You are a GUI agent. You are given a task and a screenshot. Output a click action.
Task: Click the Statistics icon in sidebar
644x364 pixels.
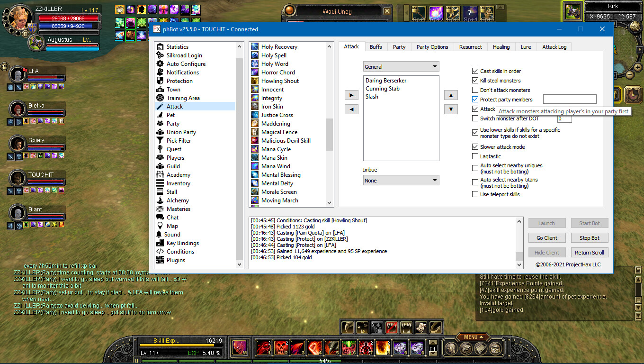(x=160, y=47)
